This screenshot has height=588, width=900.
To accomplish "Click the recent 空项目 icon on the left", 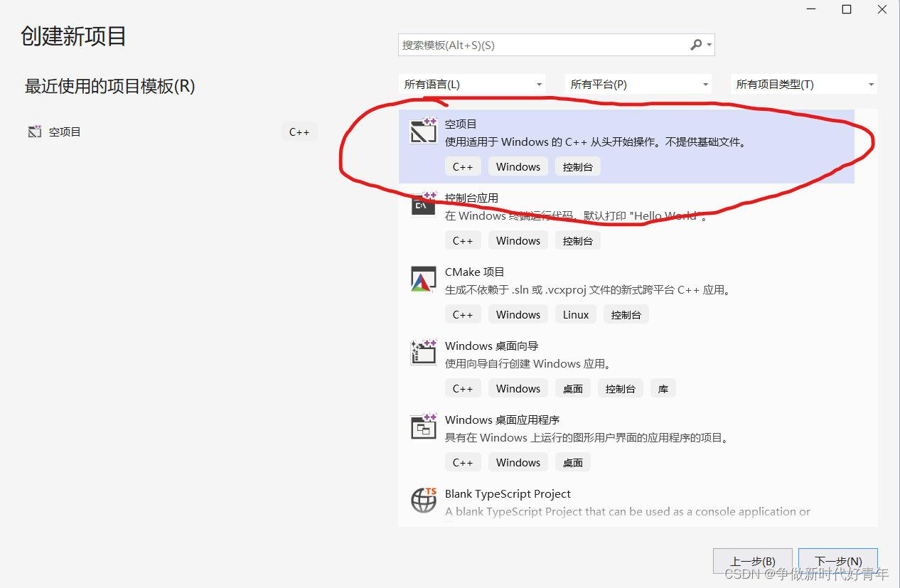I will point(34,131).
